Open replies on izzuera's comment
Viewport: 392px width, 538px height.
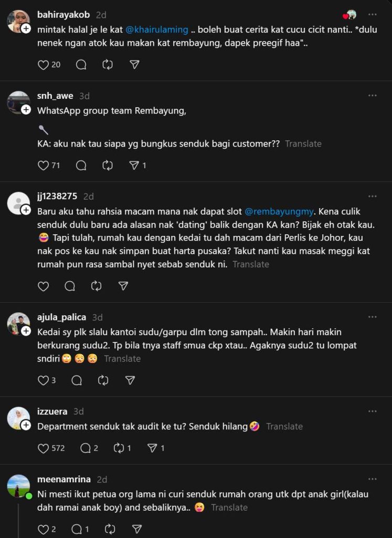point(86,448)
